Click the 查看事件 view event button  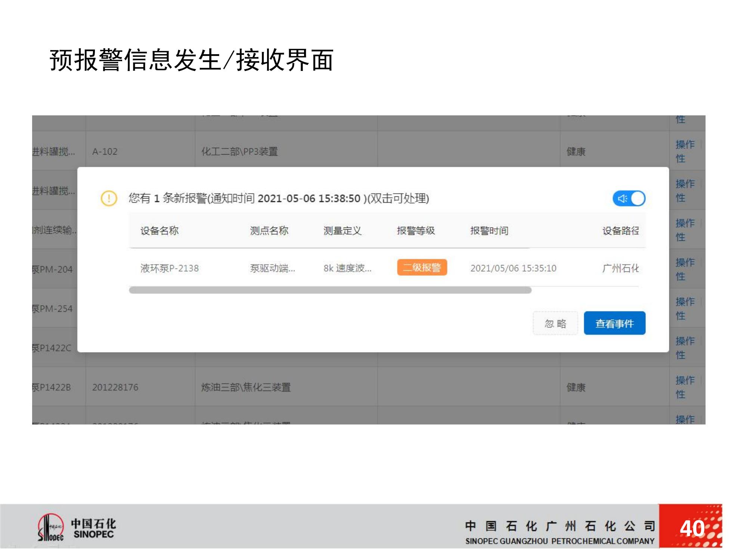tap(614, 323)
